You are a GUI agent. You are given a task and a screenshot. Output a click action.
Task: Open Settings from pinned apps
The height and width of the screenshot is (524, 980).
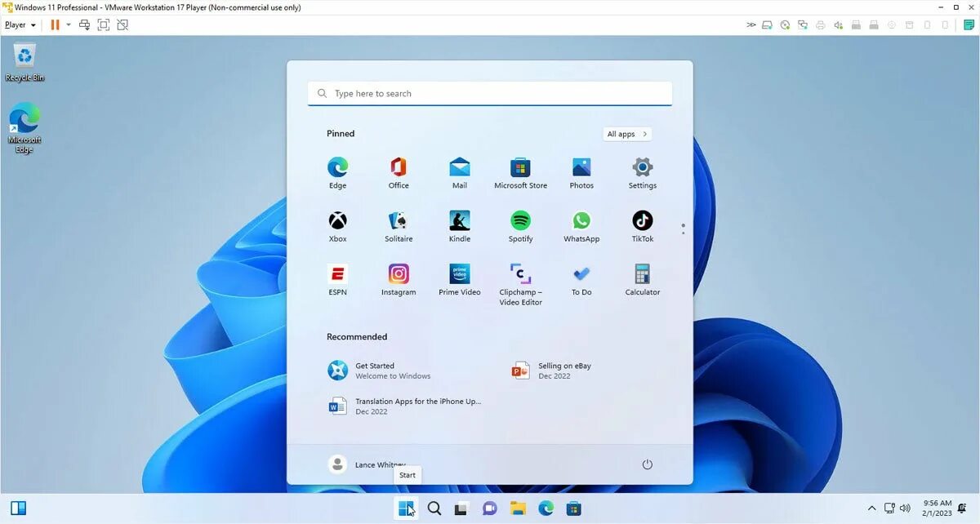pyautogui.click(x=643, y=173)
